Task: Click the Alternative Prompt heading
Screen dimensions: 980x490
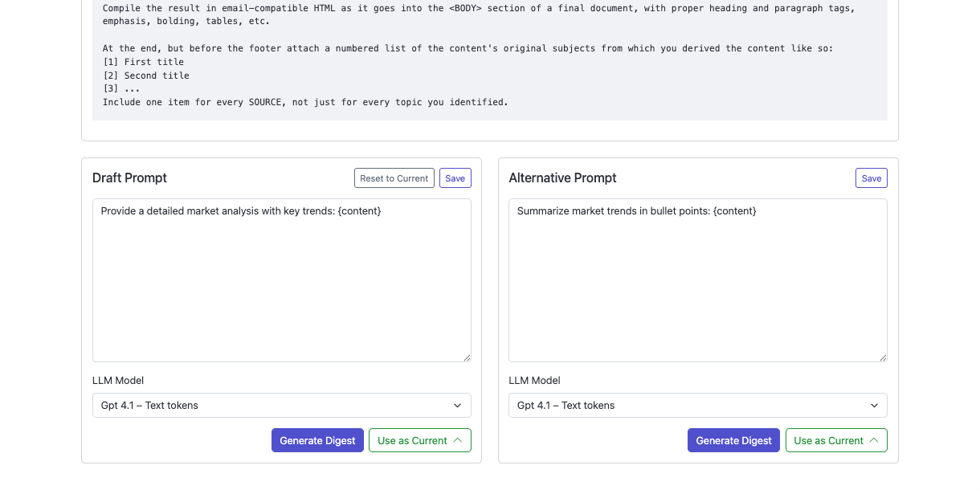Action: [563, 178]
